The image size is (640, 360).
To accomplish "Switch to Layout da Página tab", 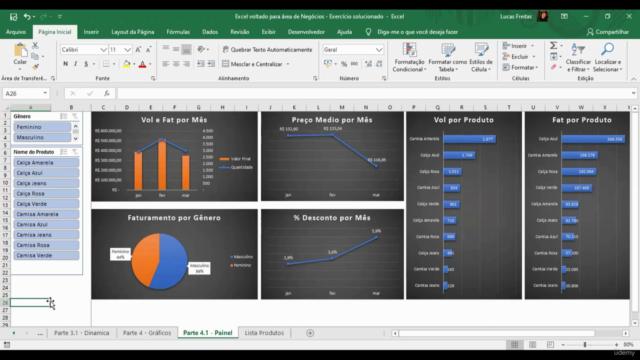I will pyautogui.click(x=133, y=32).
